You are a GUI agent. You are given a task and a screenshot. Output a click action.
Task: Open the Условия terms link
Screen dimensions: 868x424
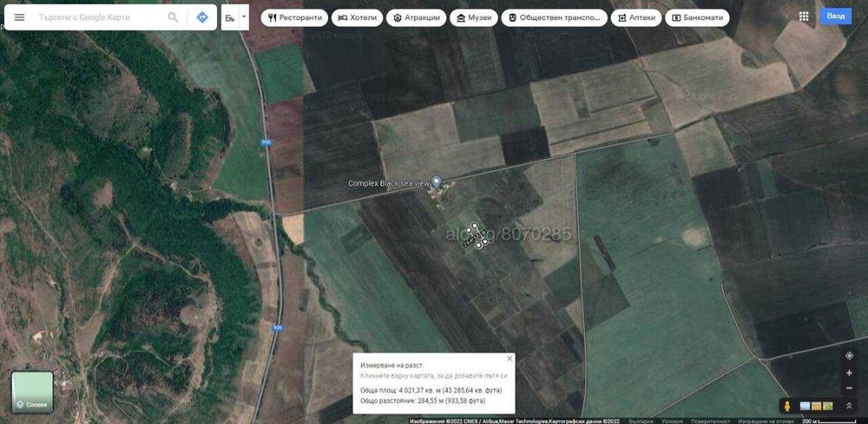pyautogui.click(x=672, y=421)
